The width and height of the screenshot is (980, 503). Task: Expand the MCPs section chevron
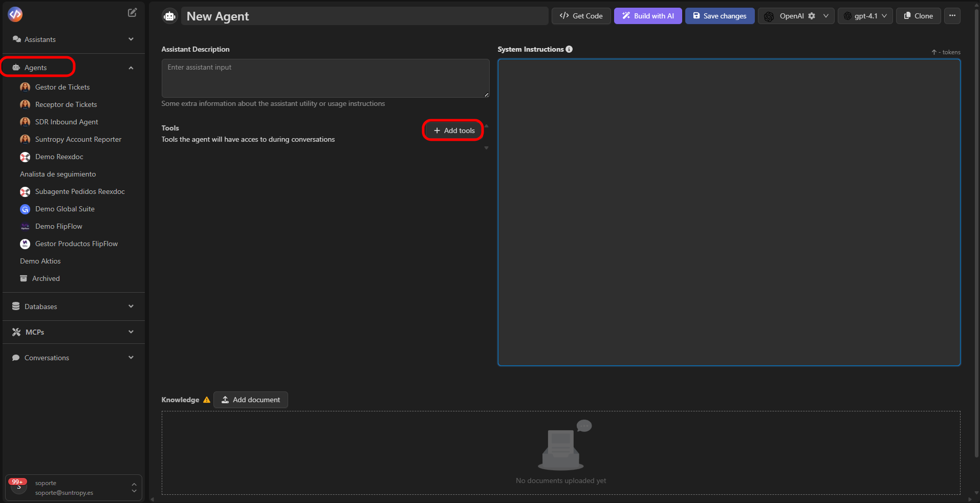[131, 332]
